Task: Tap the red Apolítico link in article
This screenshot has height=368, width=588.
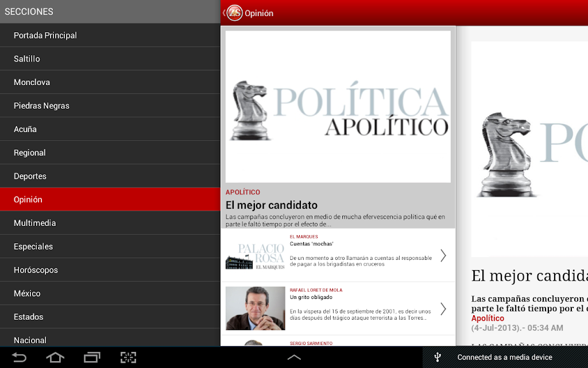Action: coord(488,319)
